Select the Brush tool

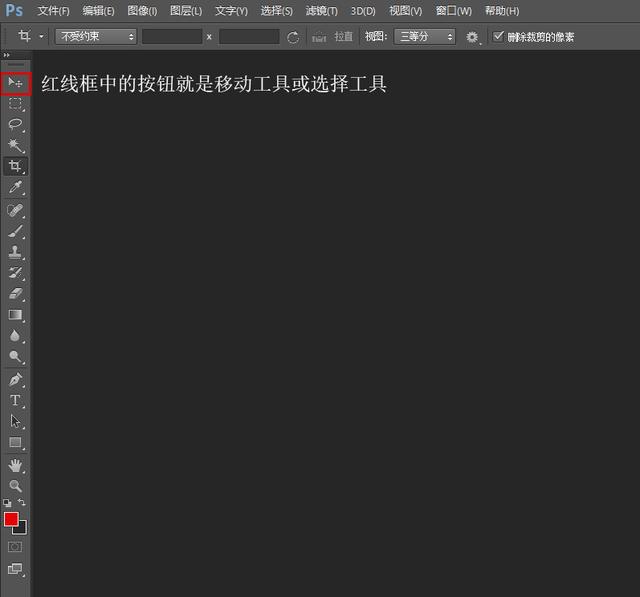[16, 231]
